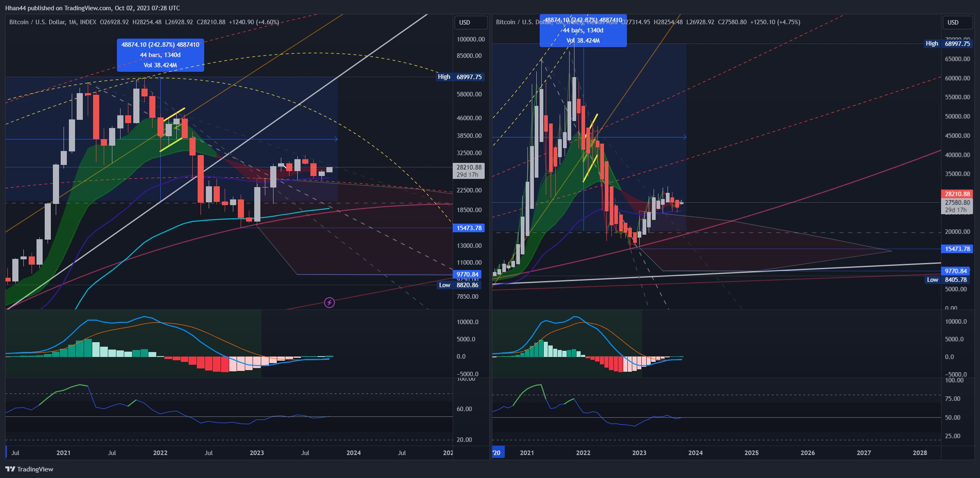Click the 85000.00 level on left price axis
Screen dimensions: 980x478
pyautogui.click(x=469, y=56)
